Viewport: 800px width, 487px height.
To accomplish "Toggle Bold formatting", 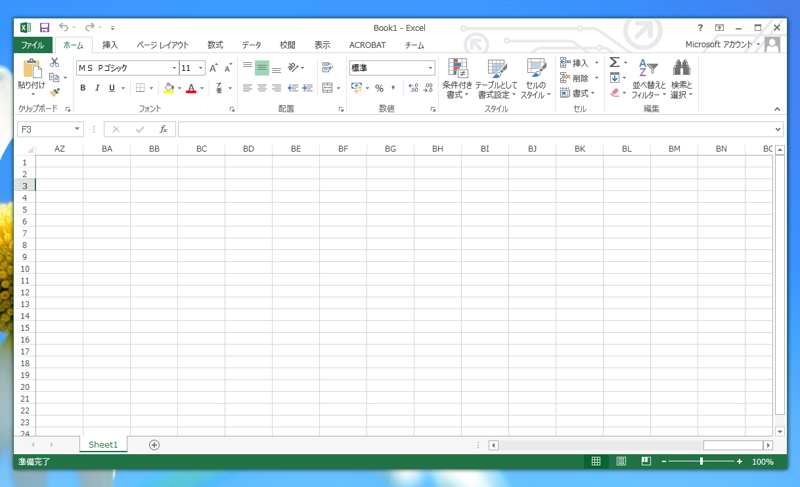I will [82, 88].
